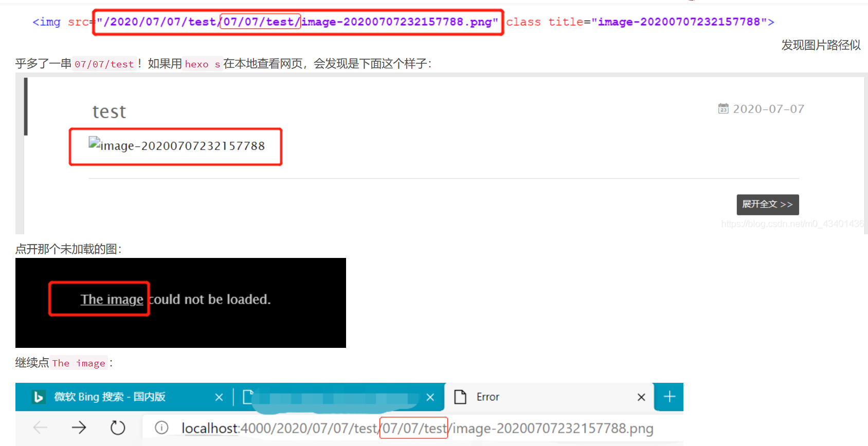Click the text 发现图片路径似

(821, 45)
